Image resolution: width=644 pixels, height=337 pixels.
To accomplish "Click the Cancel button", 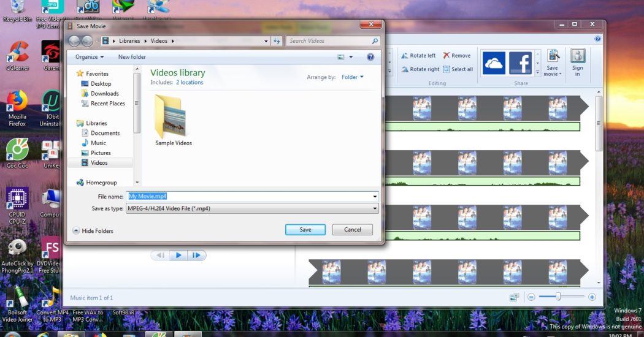I will tap(353, 230).
